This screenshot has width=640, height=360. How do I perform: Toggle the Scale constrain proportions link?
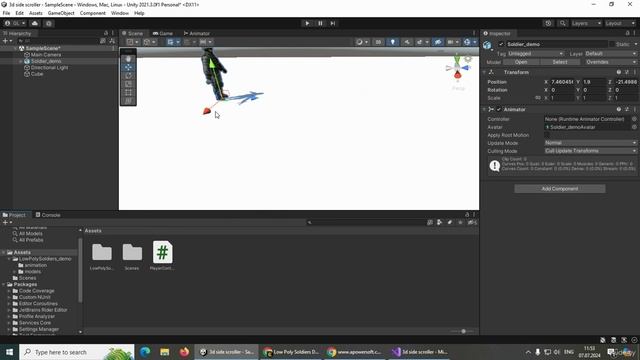coord(538,98)
